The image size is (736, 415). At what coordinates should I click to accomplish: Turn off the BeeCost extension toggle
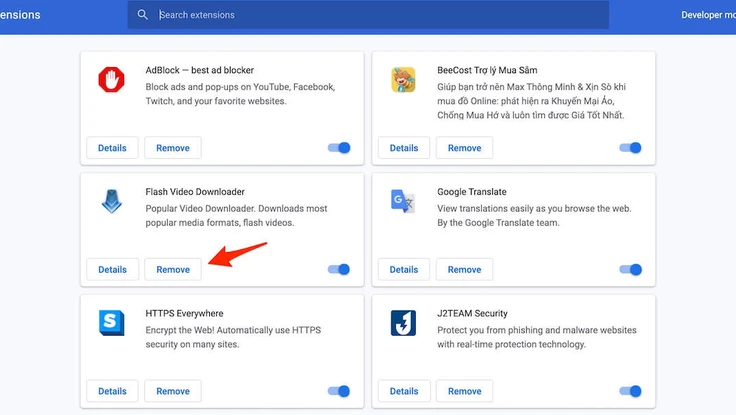click(630, 148)
